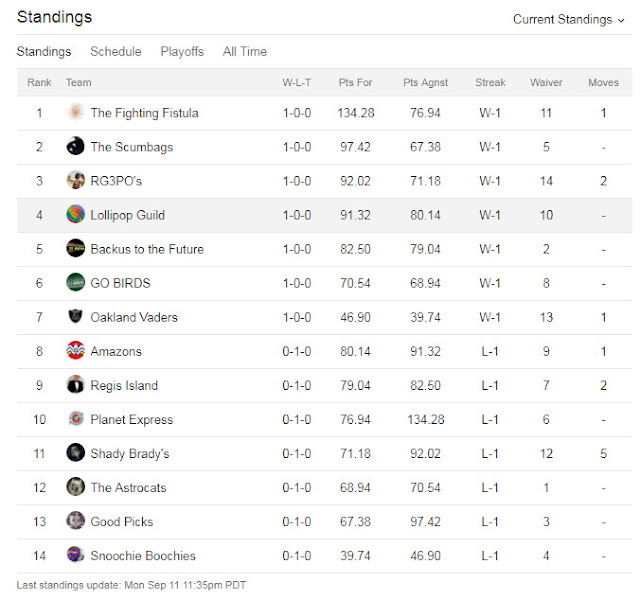Image resolution: width=640 pixels, height=600 pixels.
Task: Click the Snoochie Boochies team avatar
Action: pyautogui.click(x=75, y=555)
